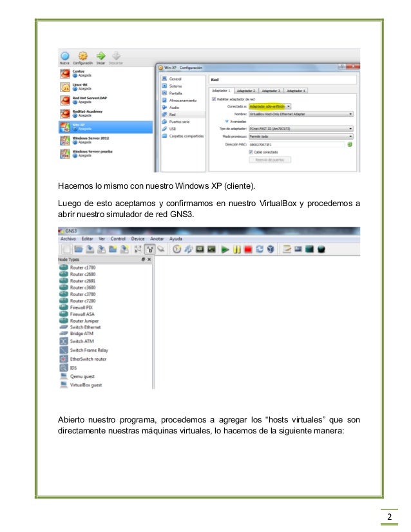Open the Tipo de adaptador dropdown
This screenshot has width=411, height=532.
coord(301,129)
